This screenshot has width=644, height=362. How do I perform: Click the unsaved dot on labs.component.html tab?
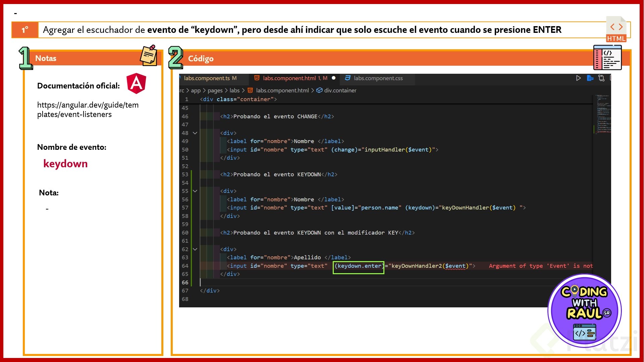coord(334,78)
